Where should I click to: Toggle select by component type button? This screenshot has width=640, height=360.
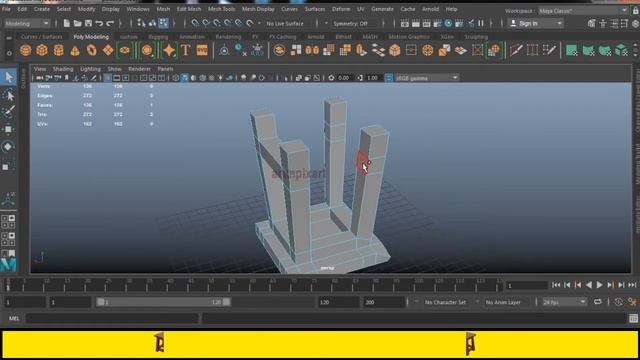163,23
